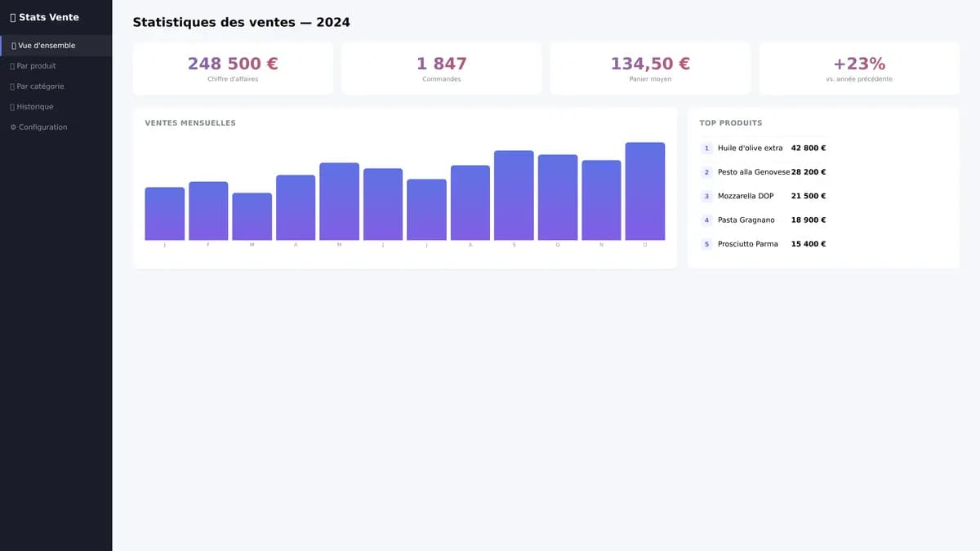Click the +23% growth indicator card
This screenshot has width=980, height=551.
[859, 69]
